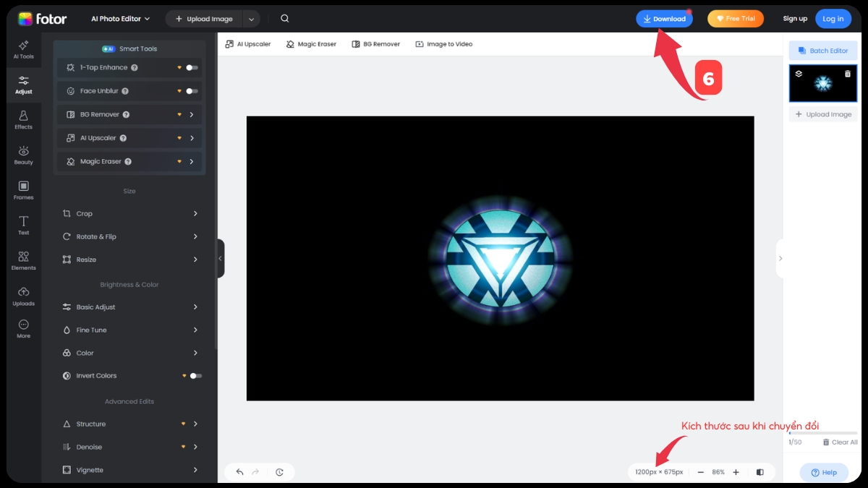Start the Free Trial
This screenshot has height=488, width=868.
(736, 19)
